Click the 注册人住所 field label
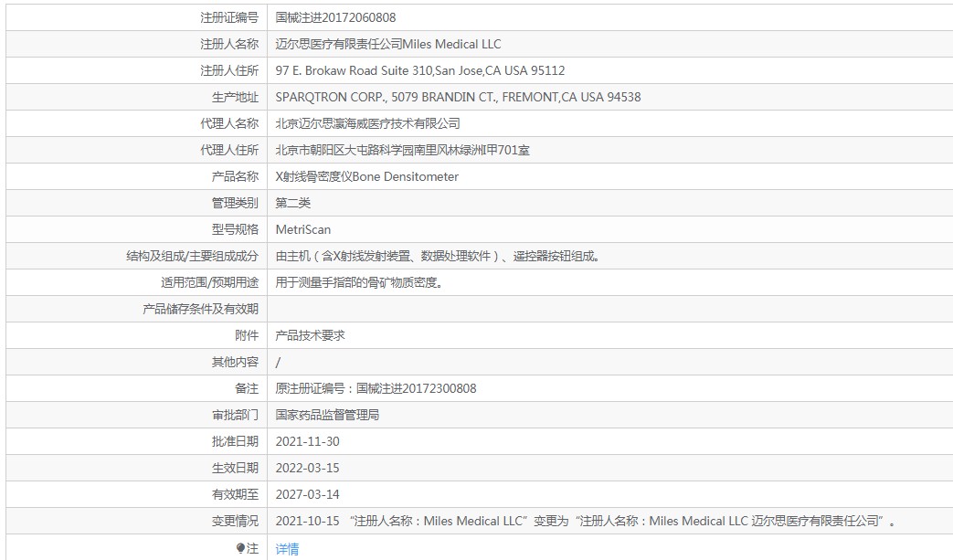This screenshot has width=953, height=560. [x=229, y=70]
